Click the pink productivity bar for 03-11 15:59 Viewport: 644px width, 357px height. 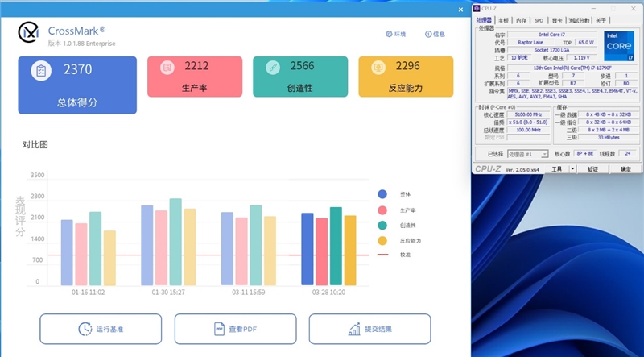tap(242, 251)
